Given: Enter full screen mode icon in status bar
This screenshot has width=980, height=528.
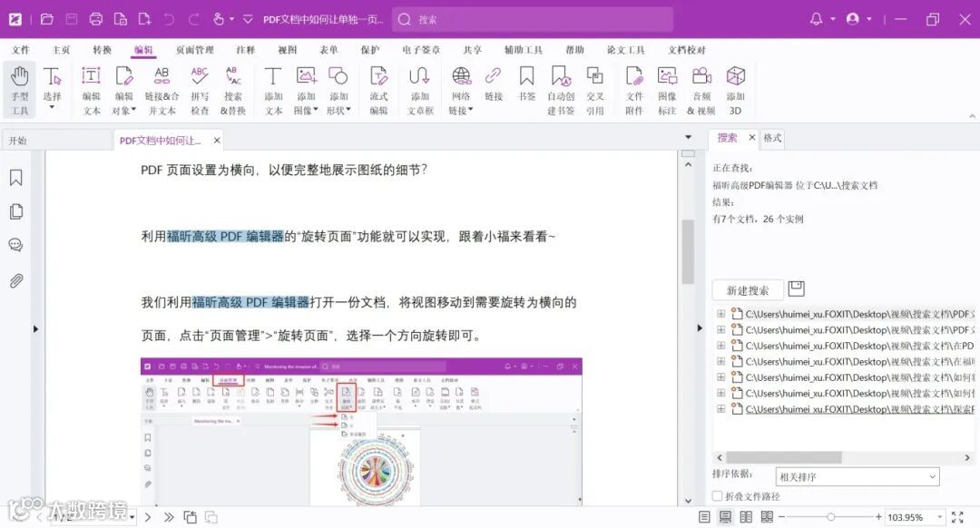Looking at the screenshot, I should click(x=957, y=517).
